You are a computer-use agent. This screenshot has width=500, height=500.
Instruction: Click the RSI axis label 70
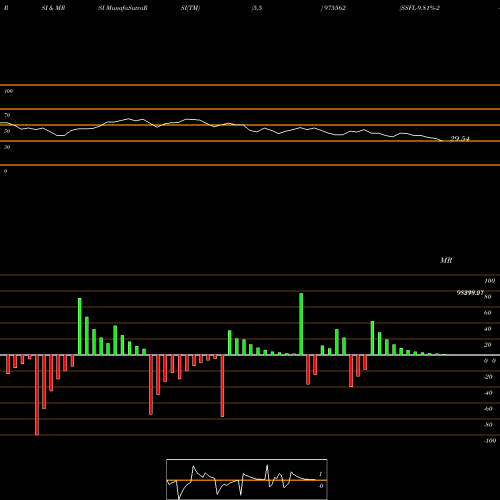pyautogui.click(x=7, y=115)
